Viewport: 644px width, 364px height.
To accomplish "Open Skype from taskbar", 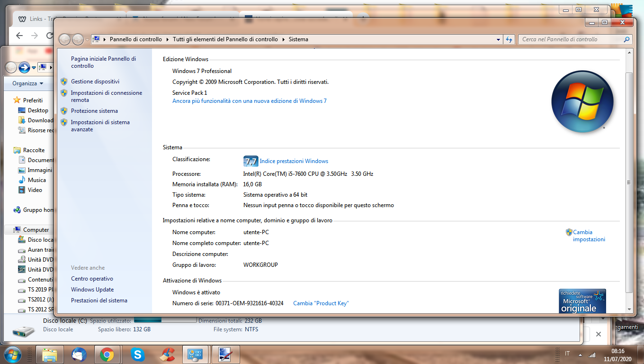I will point(138,355).
